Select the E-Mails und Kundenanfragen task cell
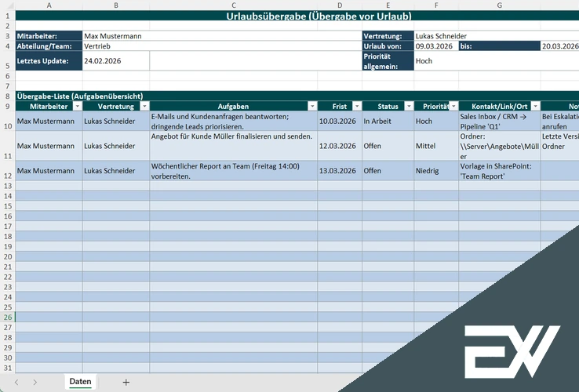 (x=233, y=121)
